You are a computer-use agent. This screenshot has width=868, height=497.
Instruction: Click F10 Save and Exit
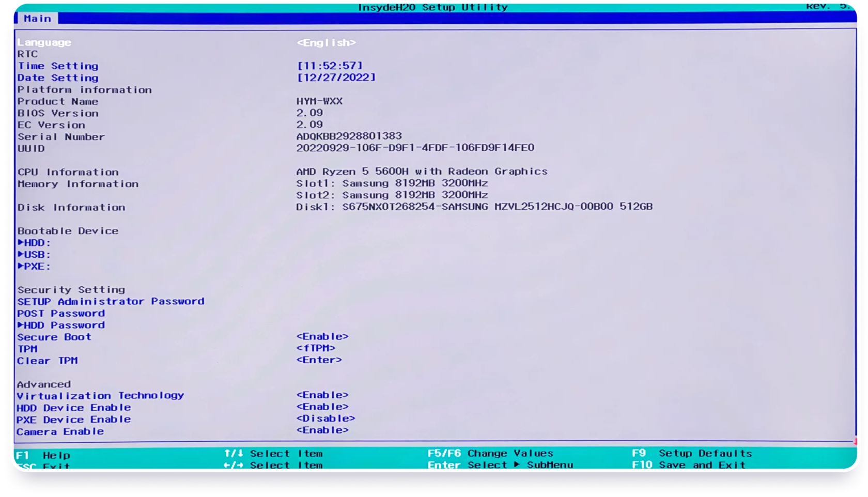pos(689,465)
